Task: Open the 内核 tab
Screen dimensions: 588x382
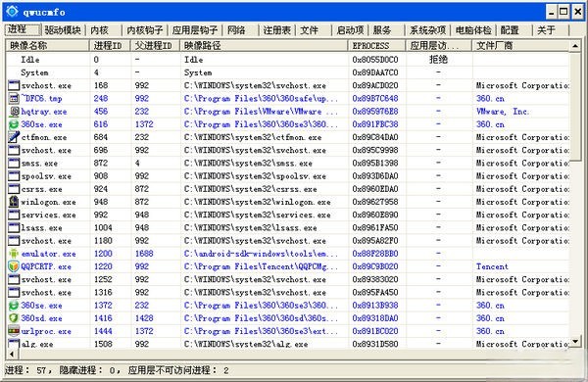Action: coord(104,30)
